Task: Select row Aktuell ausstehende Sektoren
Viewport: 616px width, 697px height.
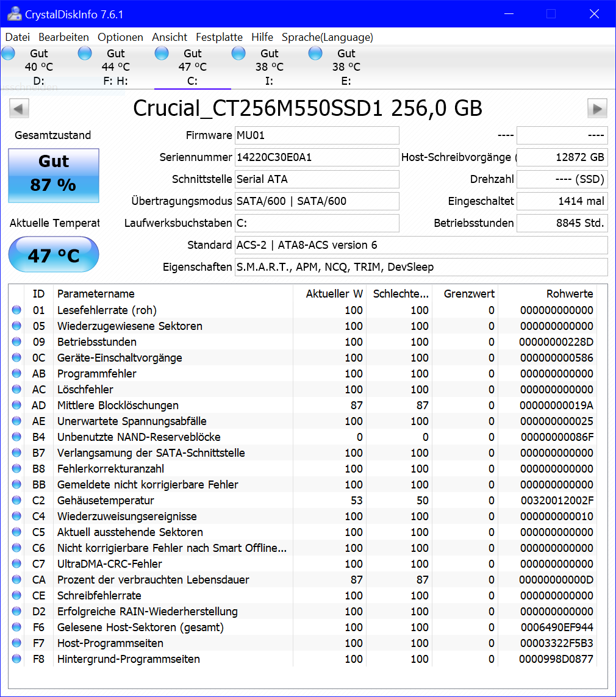Action: click(x=303, y=532)
